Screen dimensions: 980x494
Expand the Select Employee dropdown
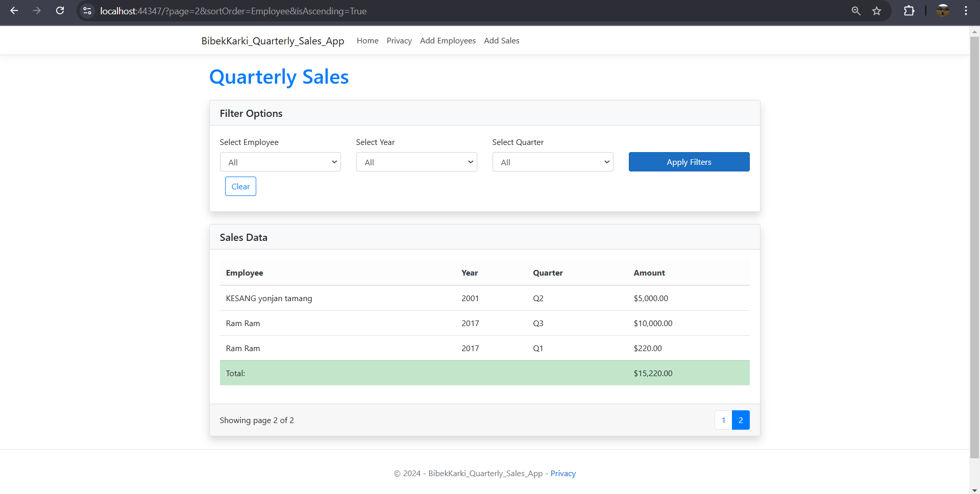[280, 162]
